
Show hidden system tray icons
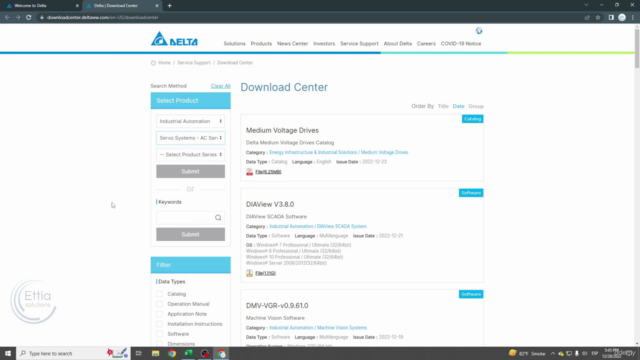click(x=553, y=353)
